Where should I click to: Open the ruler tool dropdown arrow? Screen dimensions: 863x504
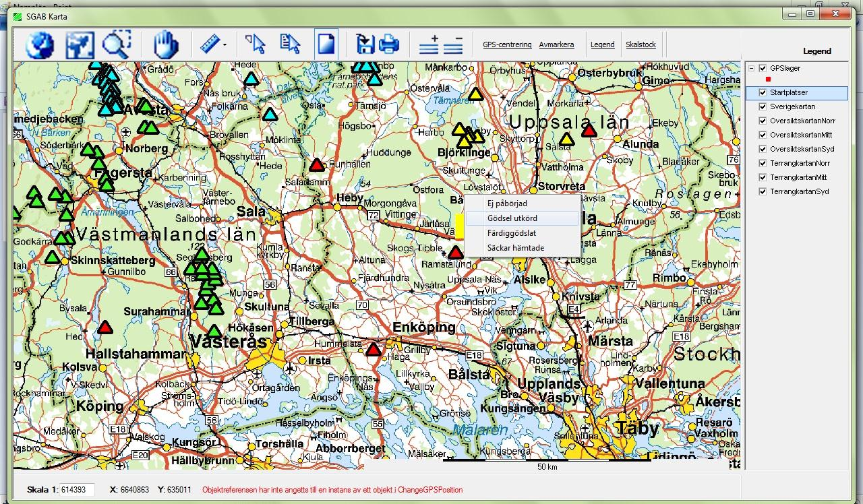point(225,46)
